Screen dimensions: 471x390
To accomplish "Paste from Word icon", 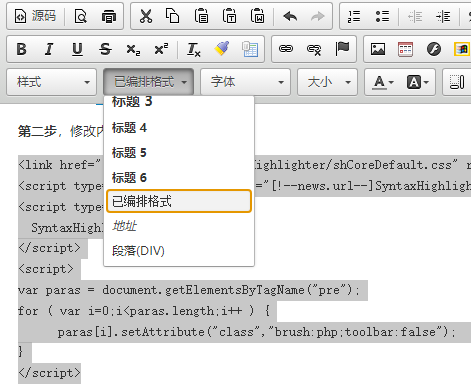I will (x=258, y=16).
